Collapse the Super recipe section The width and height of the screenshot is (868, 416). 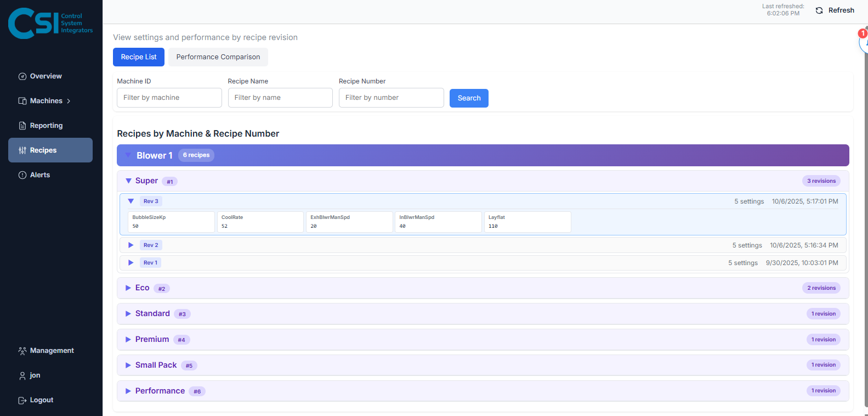click(x=128, y=181)
